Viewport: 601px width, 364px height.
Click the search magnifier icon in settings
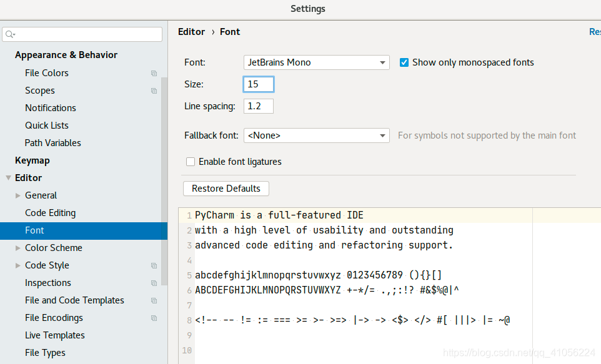10,34
